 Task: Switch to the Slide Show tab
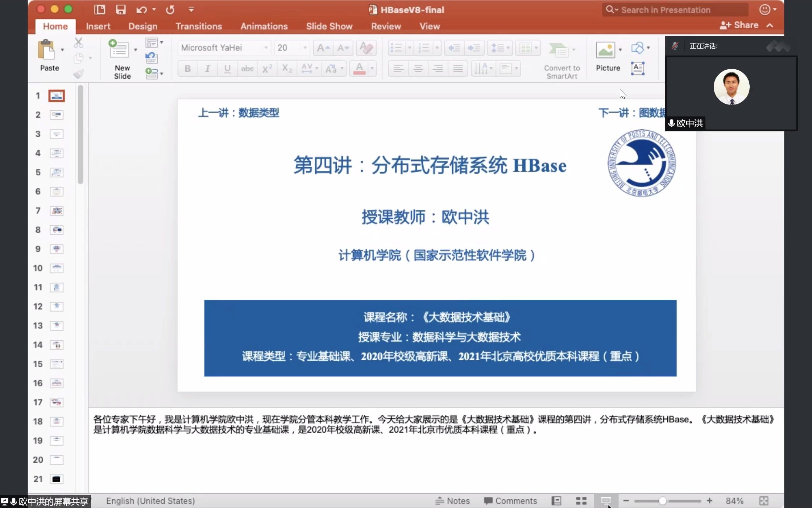click(x=329, y=26)
